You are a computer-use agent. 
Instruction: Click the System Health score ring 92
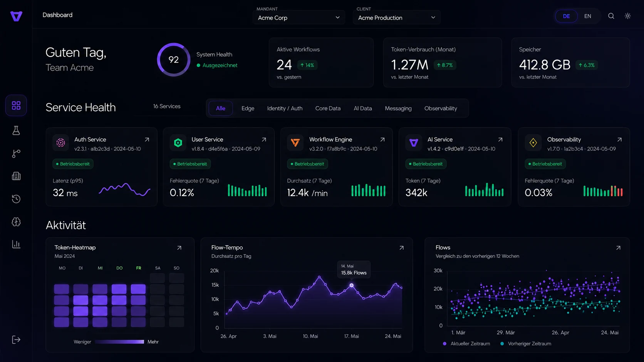point(174,60)
